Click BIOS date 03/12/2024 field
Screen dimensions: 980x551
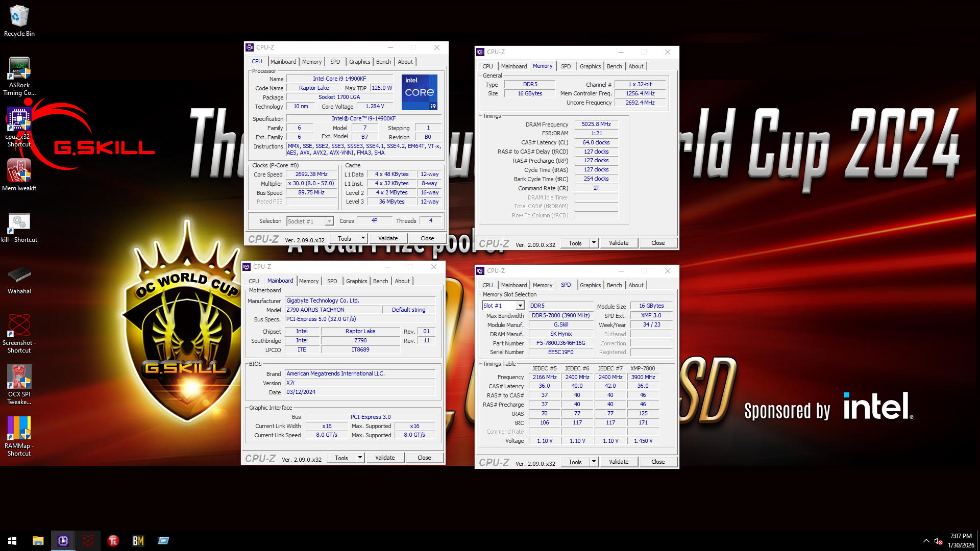[x=360, y=392]
